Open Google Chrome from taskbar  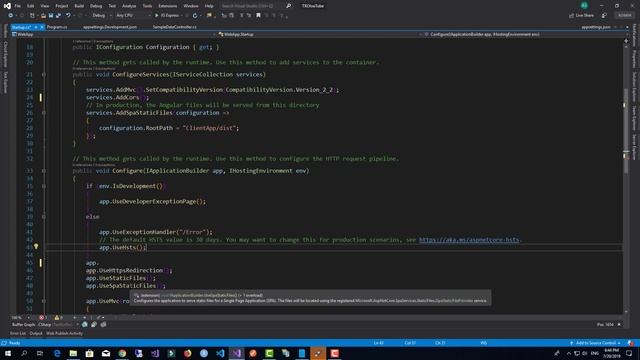coord(122,353)
